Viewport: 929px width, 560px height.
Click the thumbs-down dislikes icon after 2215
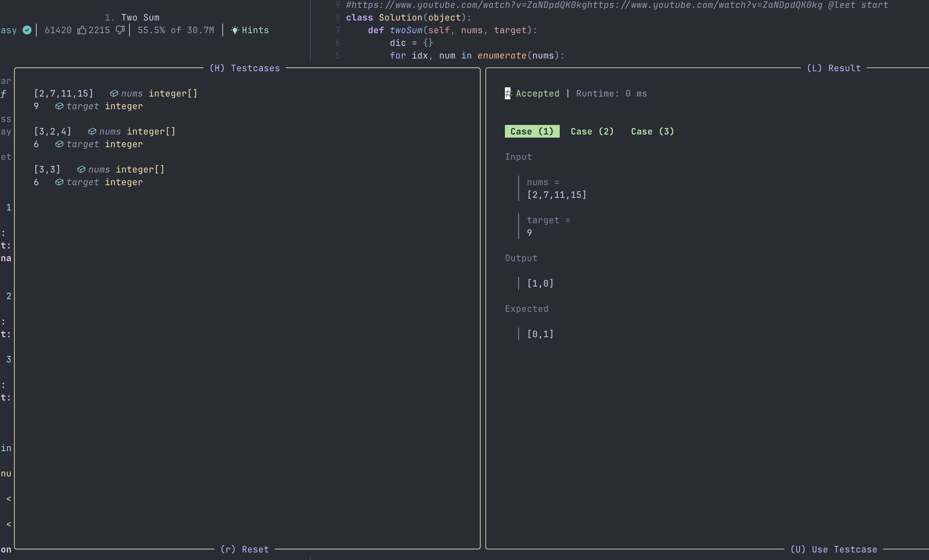(120, 30)
